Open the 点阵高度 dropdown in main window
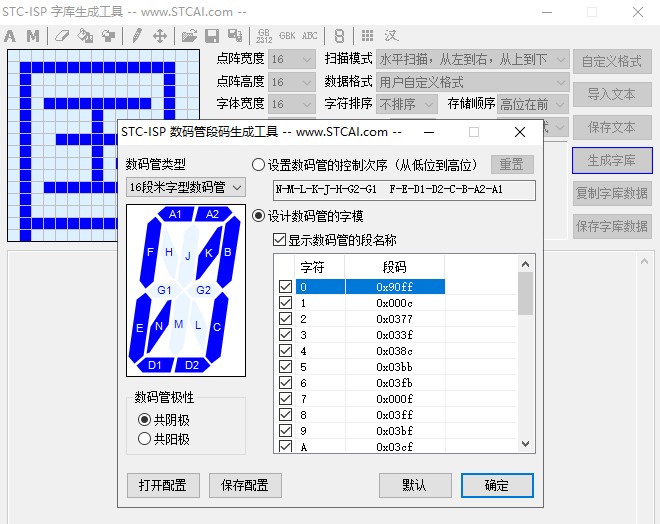This screenshot has width=660, height=524. 292,82
